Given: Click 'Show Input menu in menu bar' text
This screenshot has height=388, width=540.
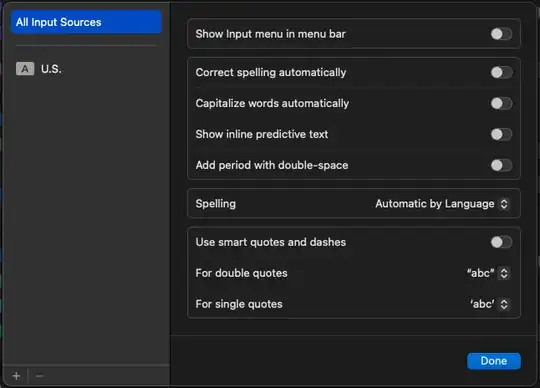Looking at the screenshot, I should (x=270, y=34).
